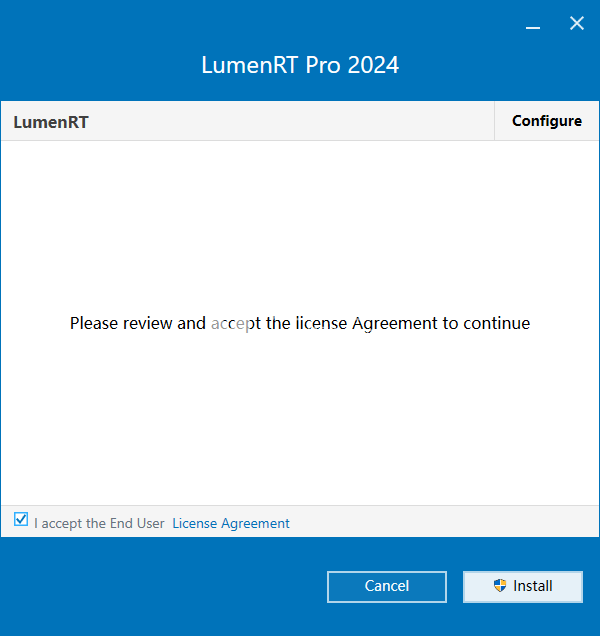This screenshot has height=636, width=600.
Task: Click the Install button
Action: pos(523,587)
